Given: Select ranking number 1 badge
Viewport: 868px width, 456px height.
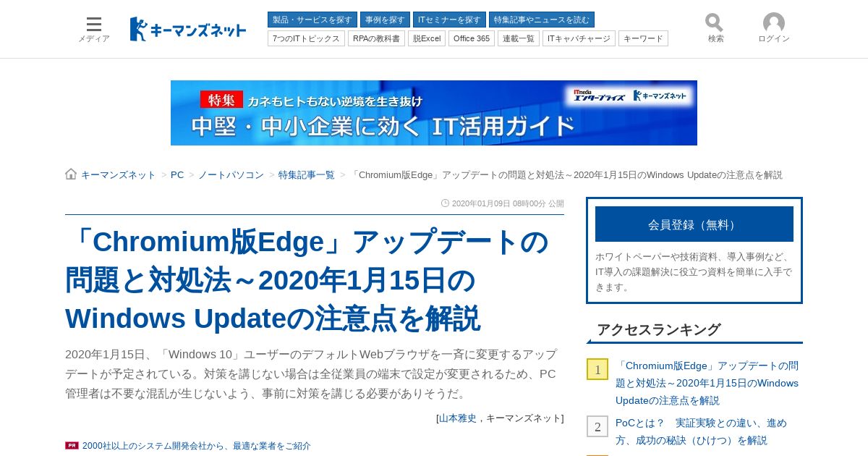Looking at the screenshot, I should coord(597,369).
